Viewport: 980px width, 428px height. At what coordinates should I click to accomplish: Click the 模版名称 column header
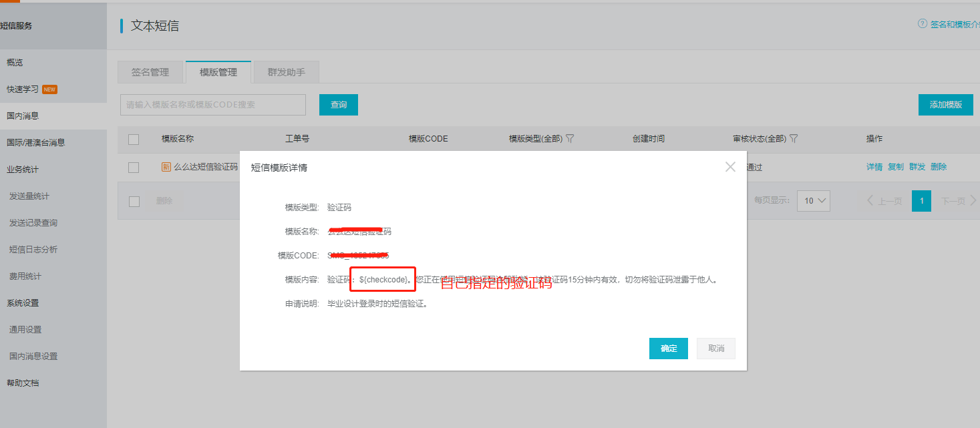tap(178, 139)
